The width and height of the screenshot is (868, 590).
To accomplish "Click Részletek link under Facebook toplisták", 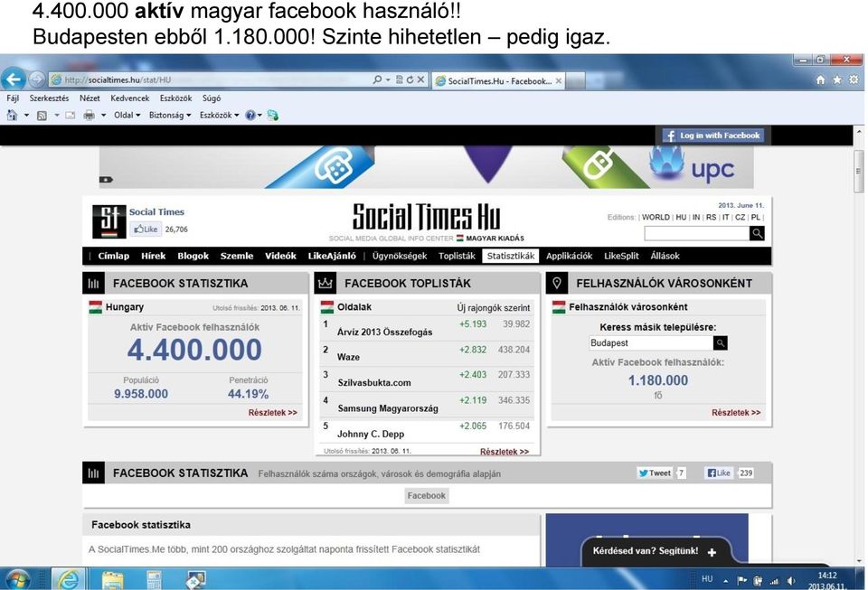I will pyautogui.click(x=505, y=452).
